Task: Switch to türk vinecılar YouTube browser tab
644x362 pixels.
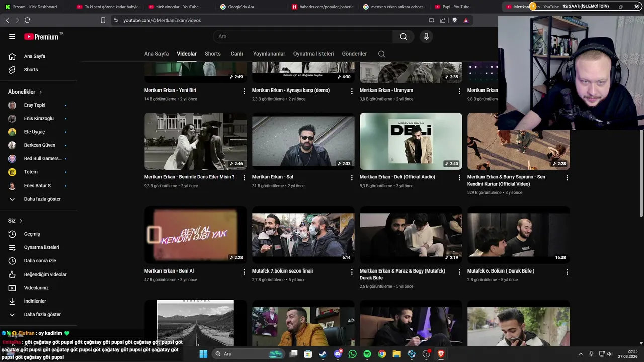Action: [178, 7]
